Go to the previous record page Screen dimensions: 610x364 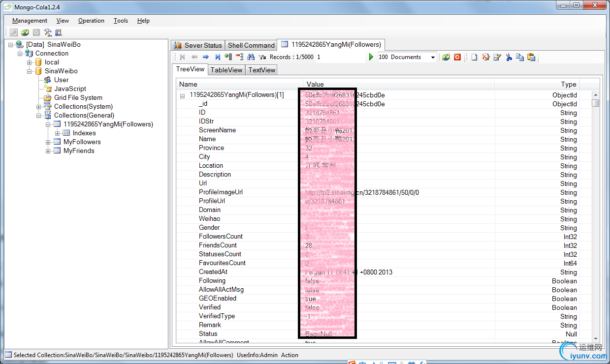(194, 57)
